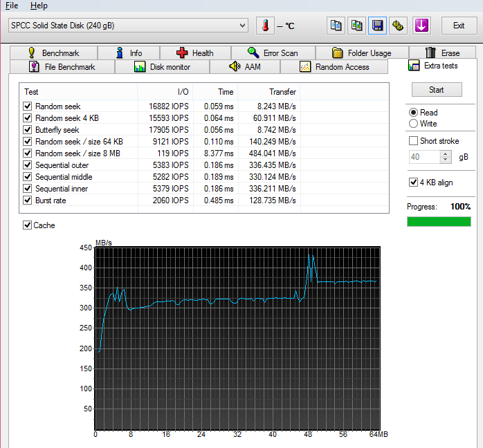Click the temperature thermometer icon
The width and height of the screenshot is (483, 448).
coord(265,26)
